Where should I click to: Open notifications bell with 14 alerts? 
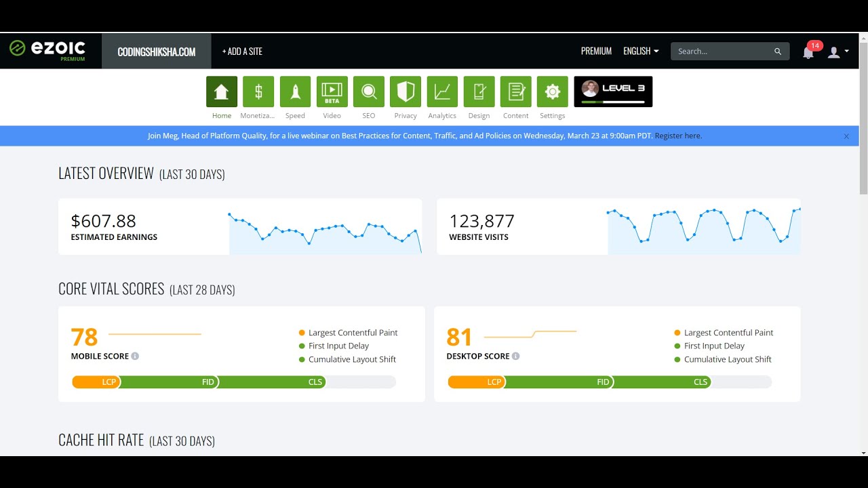(808, 52)
